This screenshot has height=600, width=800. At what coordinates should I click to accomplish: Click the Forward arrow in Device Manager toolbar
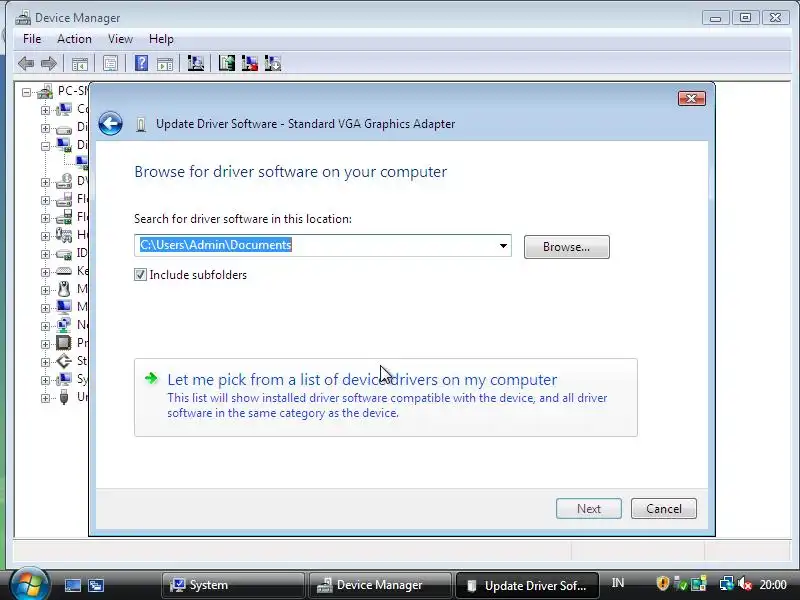tap(48, 64)
